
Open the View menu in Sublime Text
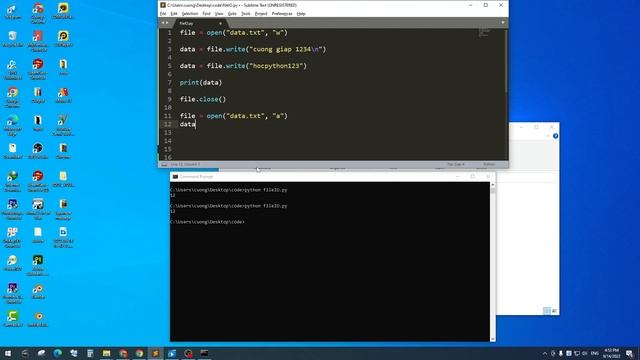219,13
